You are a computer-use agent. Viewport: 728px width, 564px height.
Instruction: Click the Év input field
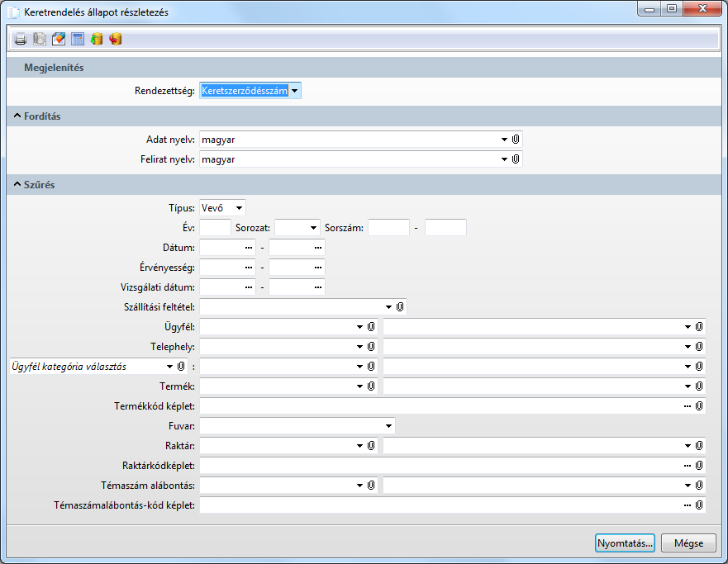click(x=215, y=227)
